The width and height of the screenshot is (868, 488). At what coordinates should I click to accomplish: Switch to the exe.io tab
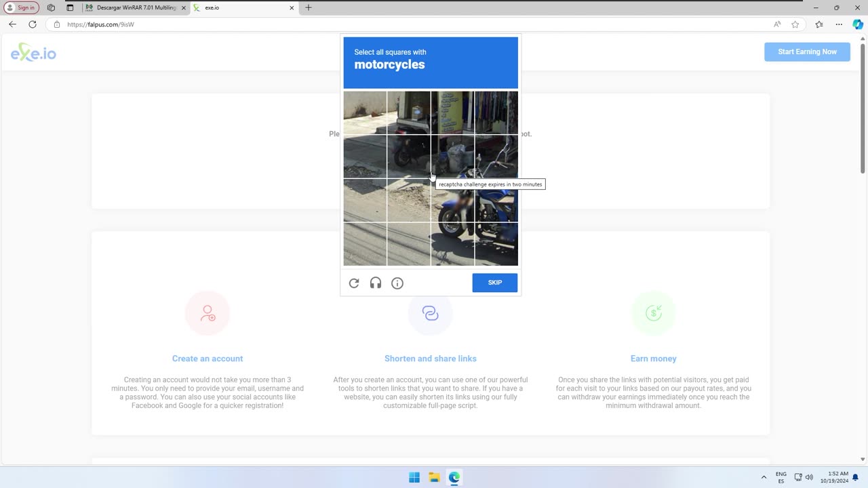click(244, 7)
